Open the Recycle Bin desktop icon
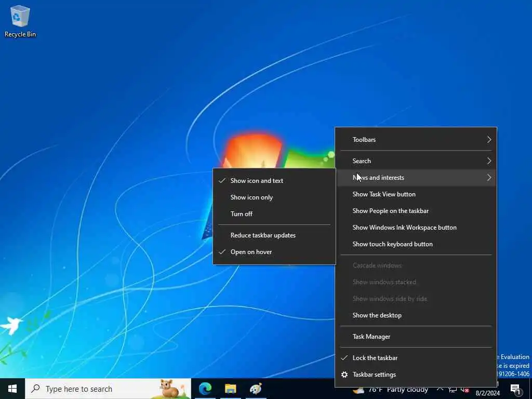The height and width of the screenshot is (399, 532). tap(20, 22)
